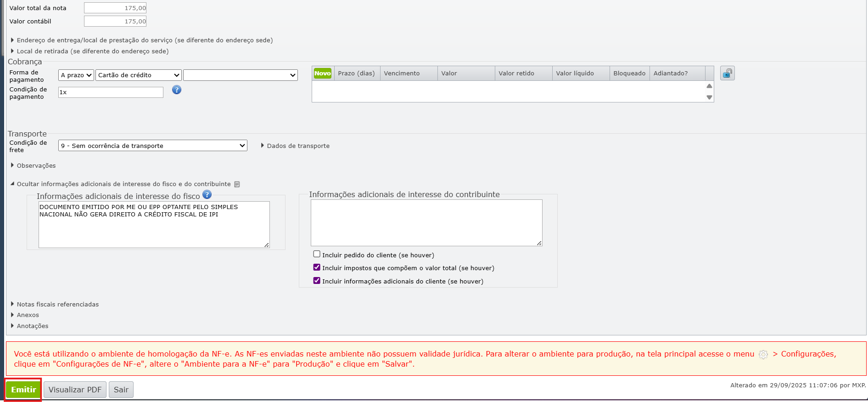
Task: Expand Dados de transporte
Action: (x=295, y=146)
